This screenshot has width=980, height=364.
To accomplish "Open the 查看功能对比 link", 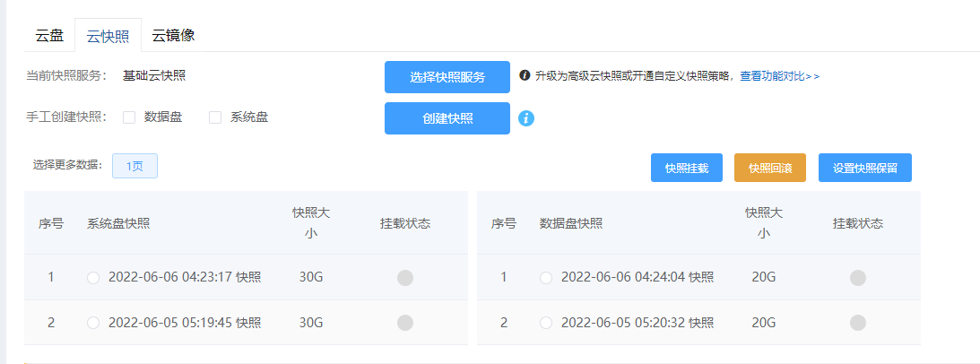I will [779, 76].
